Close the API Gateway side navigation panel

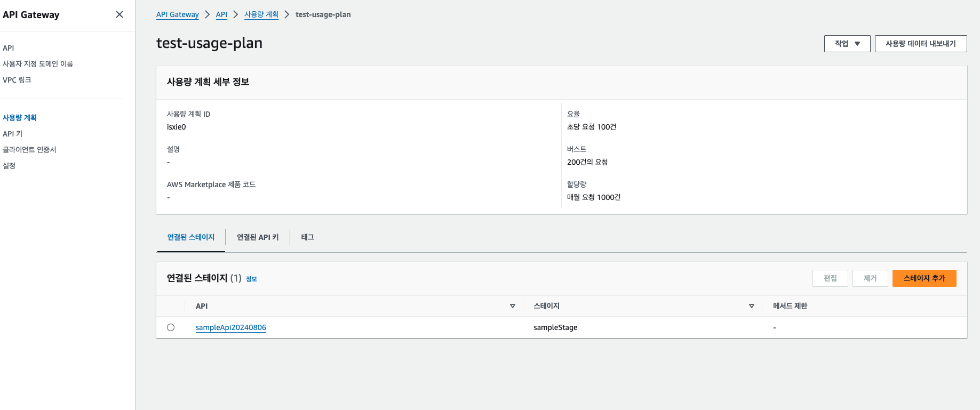click(x=119, y=14)
